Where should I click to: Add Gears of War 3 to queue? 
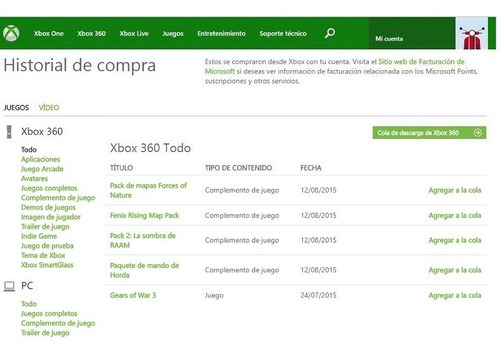455,295
